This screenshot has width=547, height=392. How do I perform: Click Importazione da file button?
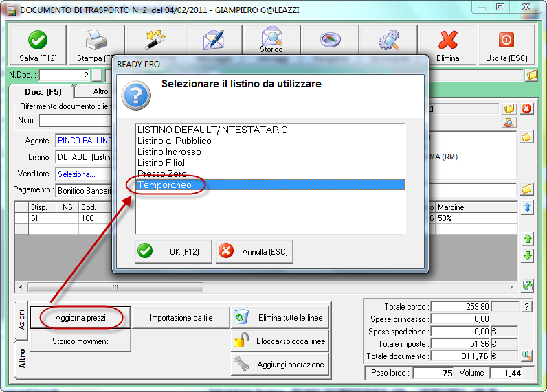point(181,317)
